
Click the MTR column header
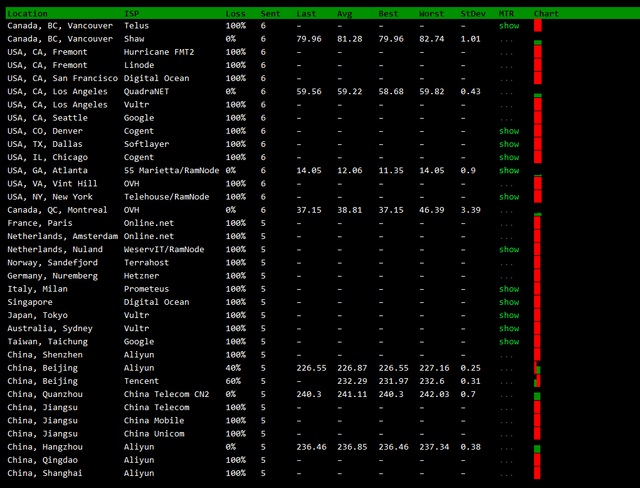click(x=506, y=13)
